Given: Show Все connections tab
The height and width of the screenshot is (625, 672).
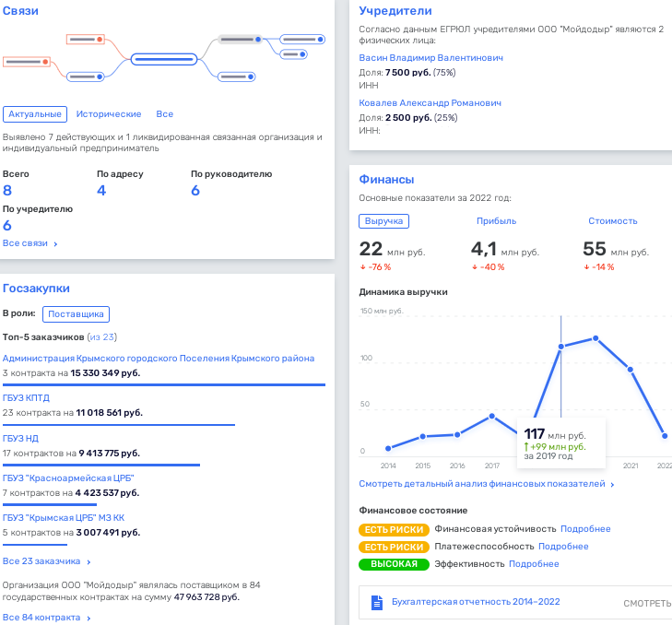Looking at the screenshot, I should click(165, 114).
